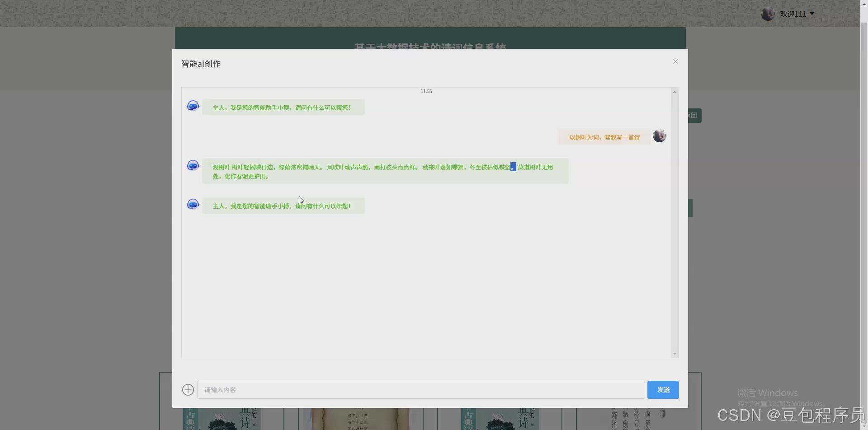Viewport: 868px width, 430px height.
Task: Click the 智能ai创作 dialog title
Action: [201, 64]
